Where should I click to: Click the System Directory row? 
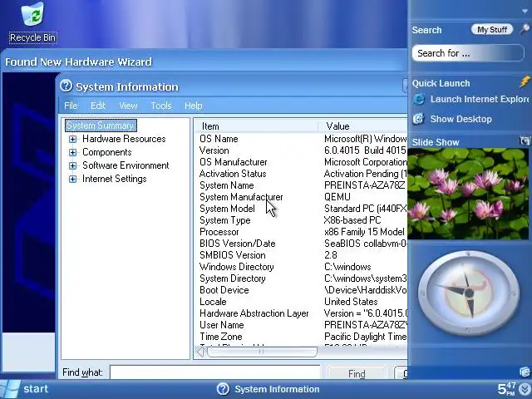[303, 278]
